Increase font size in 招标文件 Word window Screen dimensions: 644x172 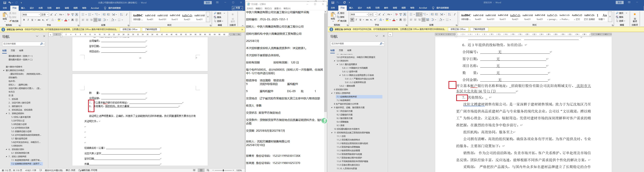[52, 15]
